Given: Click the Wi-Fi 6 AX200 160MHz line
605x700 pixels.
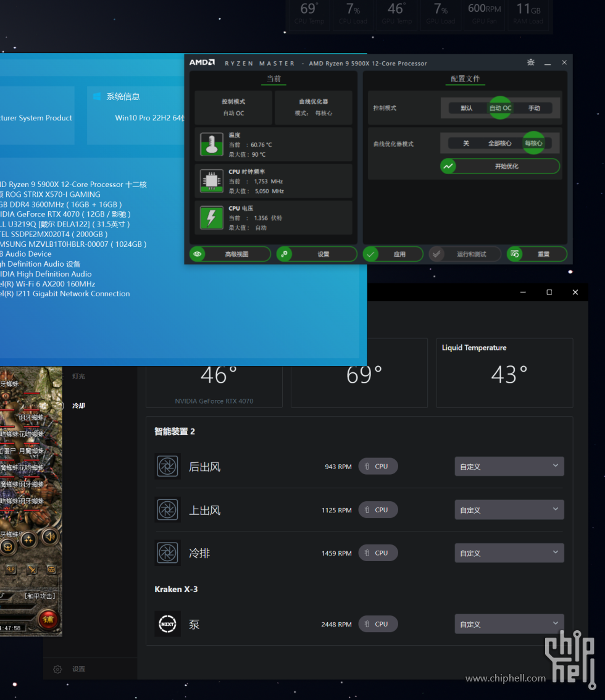Looking at the screenshot, I should pyautogui.click(x=48, y=284).
